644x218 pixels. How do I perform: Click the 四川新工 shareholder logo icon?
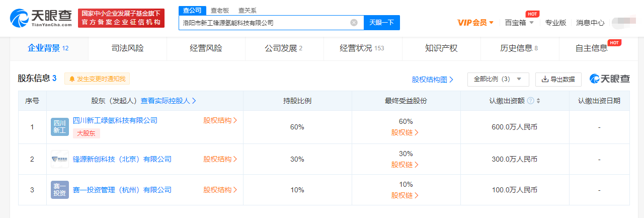[59, 127]
